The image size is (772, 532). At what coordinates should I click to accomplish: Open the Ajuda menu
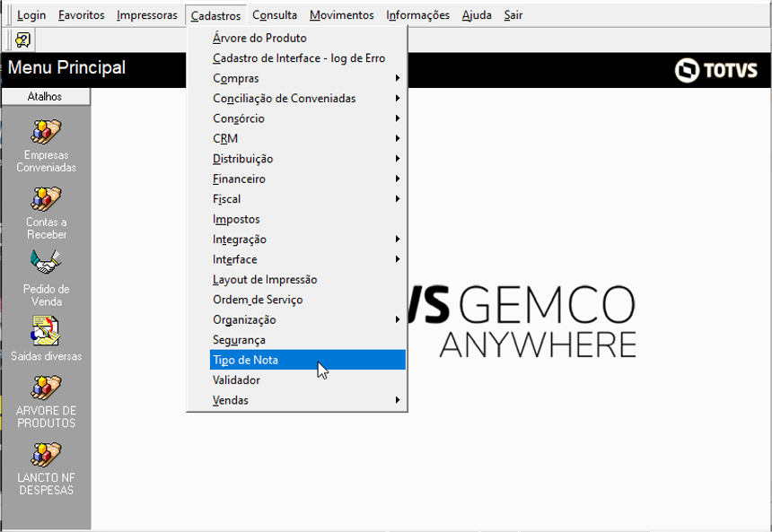click(x=477, y=15)
